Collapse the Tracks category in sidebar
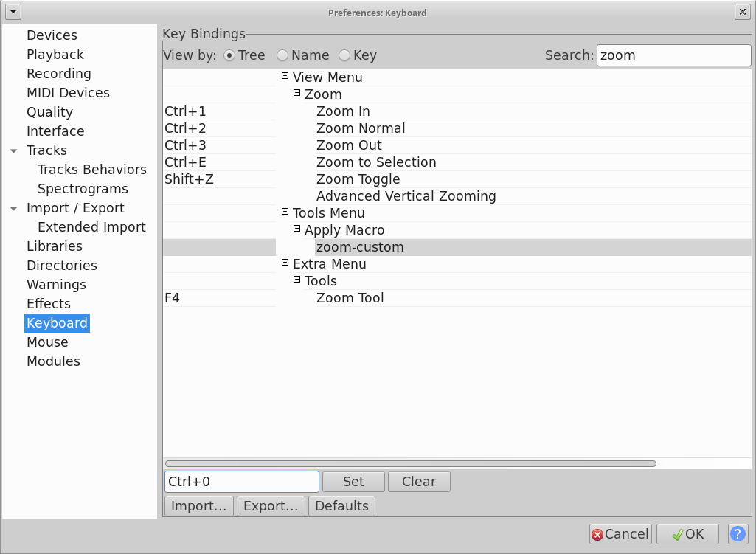Image resolution: width=756 pixels, height=554 pixels. click(14, 151)
